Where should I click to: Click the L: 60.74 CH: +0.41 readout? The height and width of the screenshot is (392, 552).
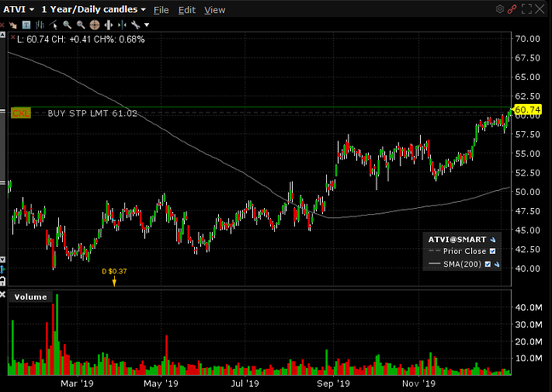tap(81, 39)
